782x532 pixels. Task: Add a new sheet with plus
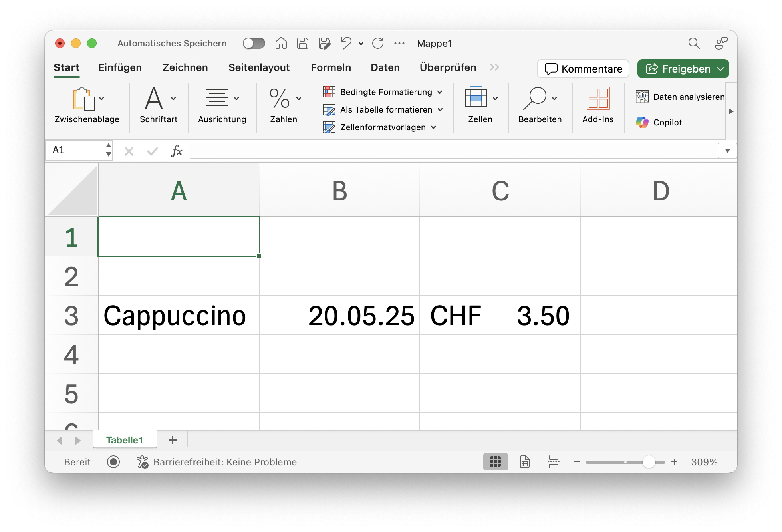click(173, 440)
